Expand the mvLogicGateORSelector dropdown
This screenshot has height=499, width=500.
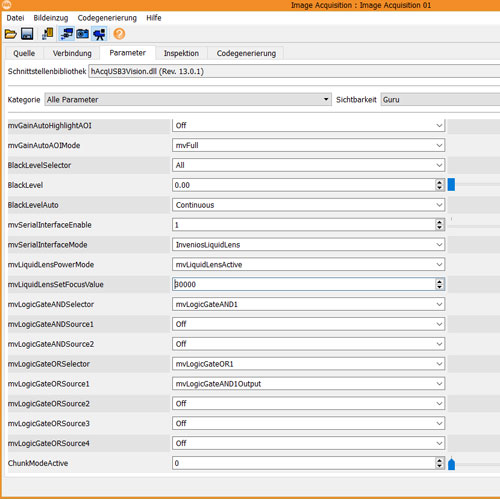tap(309, 364)
